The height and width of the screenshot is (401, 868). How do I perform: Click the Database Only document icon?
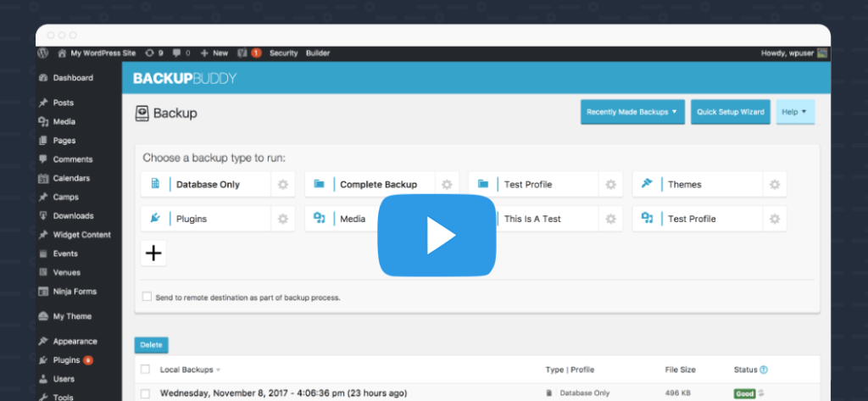point(155,184)
